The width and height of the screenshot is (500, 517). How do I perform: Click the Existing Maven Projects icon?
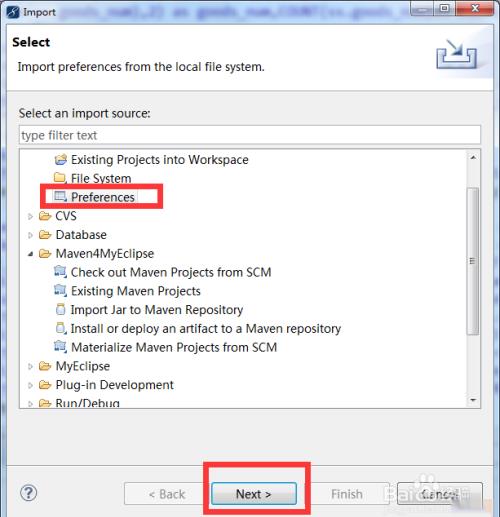pos(60,290)
